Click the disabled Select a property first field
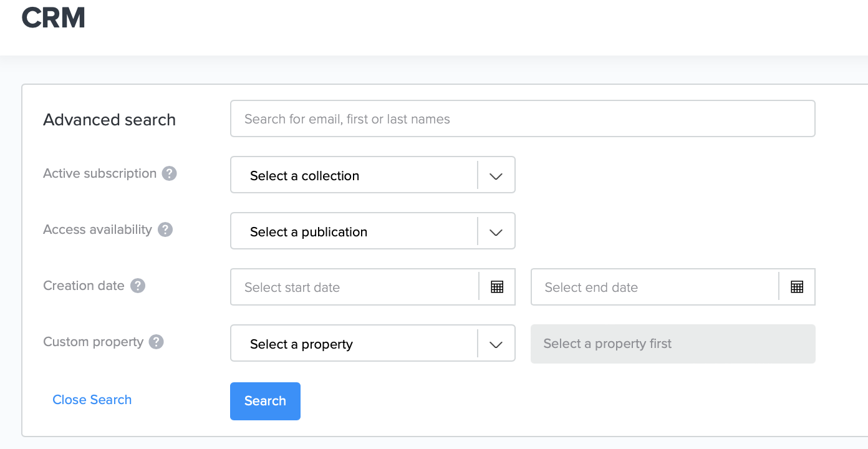Image resolution: width=868 pixels, height=449 pixels. [673, 344]
